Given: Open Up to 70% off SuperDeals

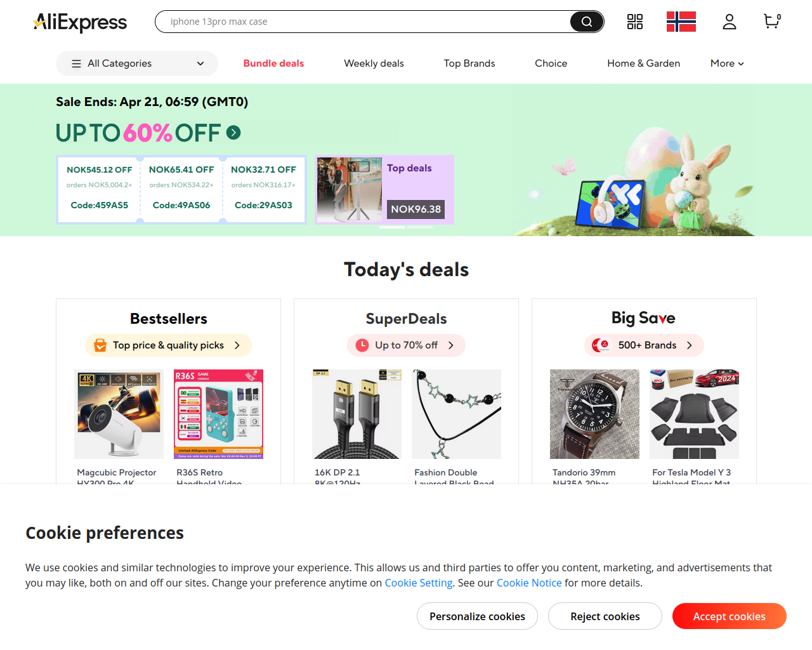Looking at the screenshot, I should 406,345.
